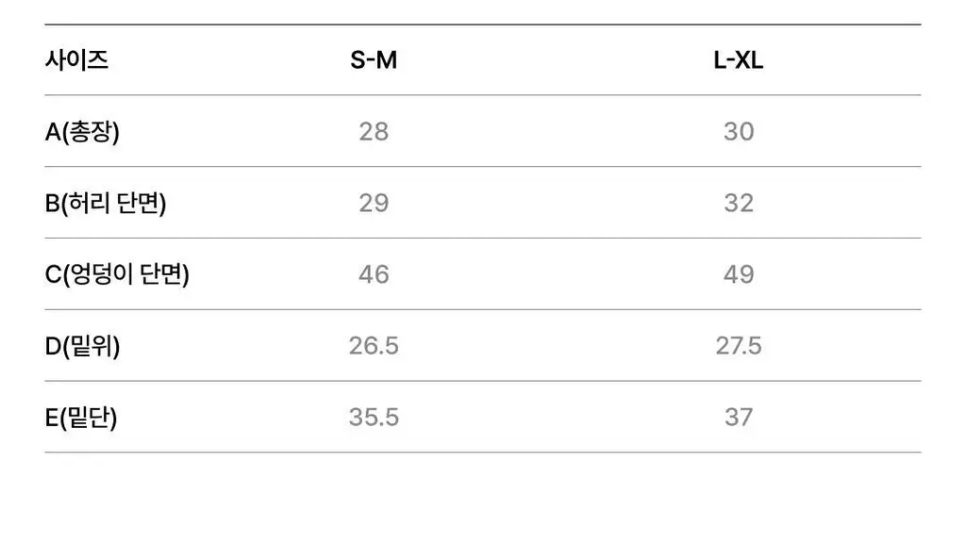Click the L-XL waist value 32
The width and height of the screenshot is (966, 560).
739,203
